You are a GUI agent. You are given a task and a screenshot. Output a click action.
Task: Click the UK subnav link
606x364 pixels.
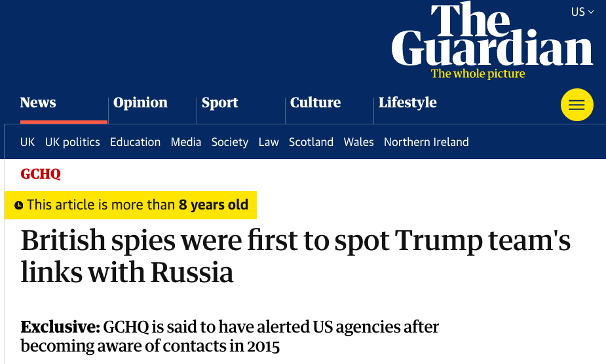point(28,142)
